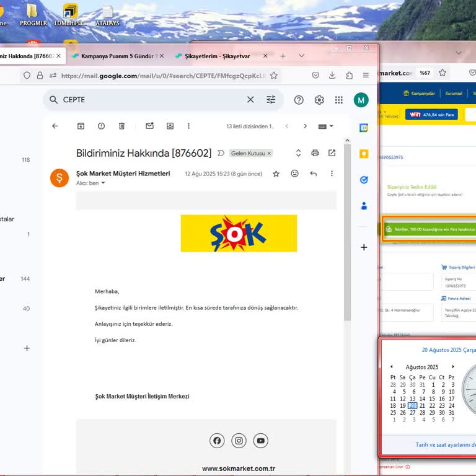
Task: Open the site security lock info
Action: (40, 76)
